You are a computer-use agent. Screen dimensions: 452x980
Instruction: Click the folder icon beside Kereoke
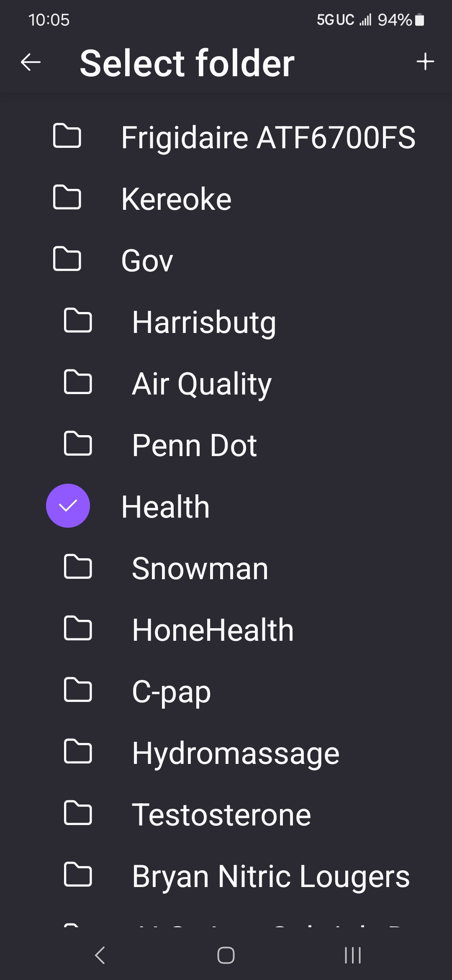point(67,197)
